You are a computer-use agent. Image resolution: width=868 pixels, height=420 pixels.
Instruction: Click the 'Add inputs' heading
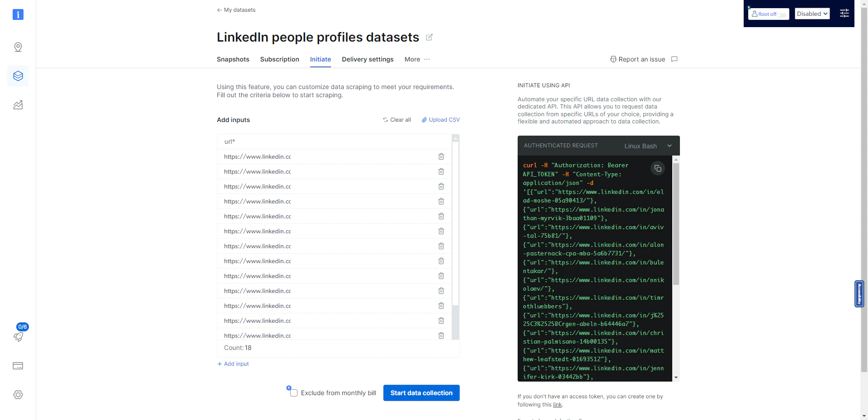(233, 120)
